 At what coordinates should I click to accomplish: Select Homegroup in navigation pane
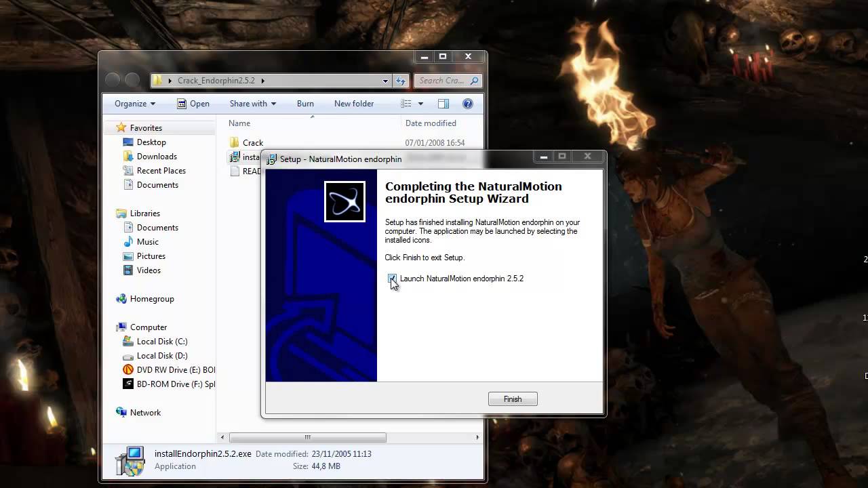152,299
